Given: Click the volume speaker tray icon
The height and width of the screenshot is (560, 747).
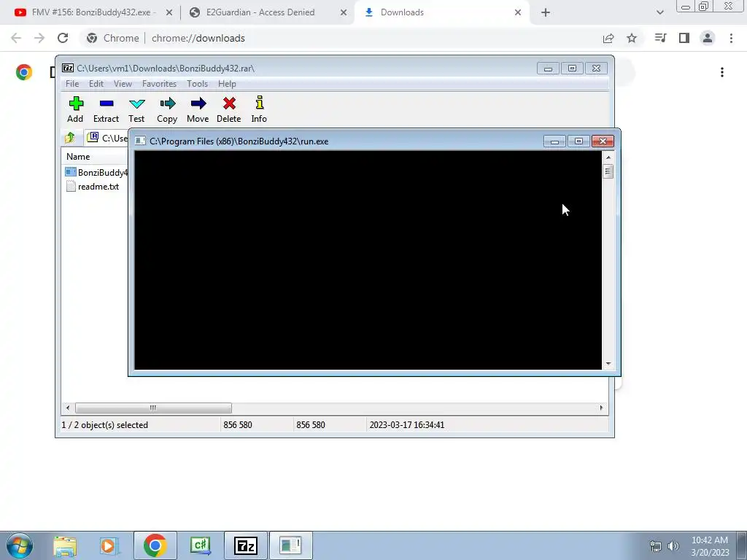Looking at the screenshot, I should click(x=673, y=546).
